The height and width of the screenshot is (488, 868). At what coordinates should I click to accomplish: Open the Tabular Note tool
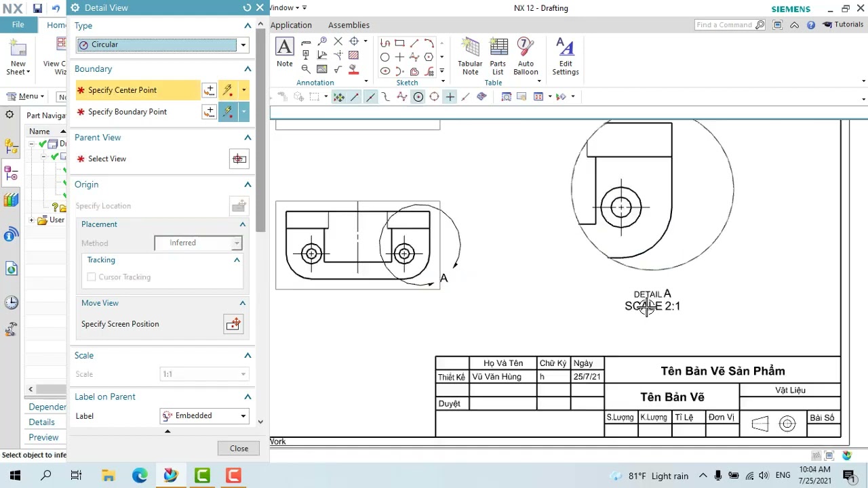click(470, 56)
